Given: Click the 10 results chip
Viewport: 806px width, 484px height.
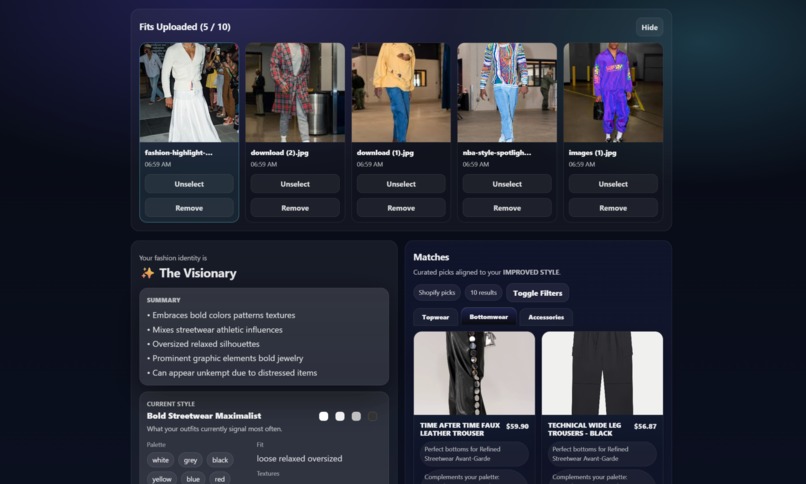Looking at the screenshot, I should [483, 292].
